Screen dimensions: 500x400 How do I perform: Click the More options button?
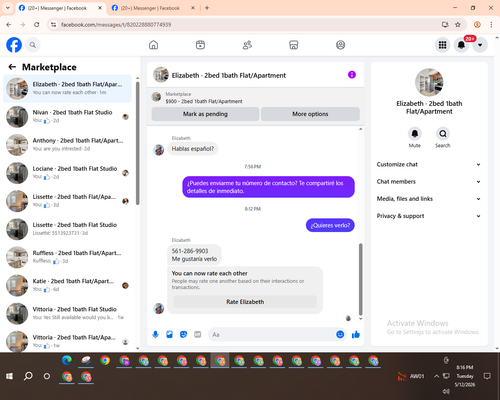[310, 114]
